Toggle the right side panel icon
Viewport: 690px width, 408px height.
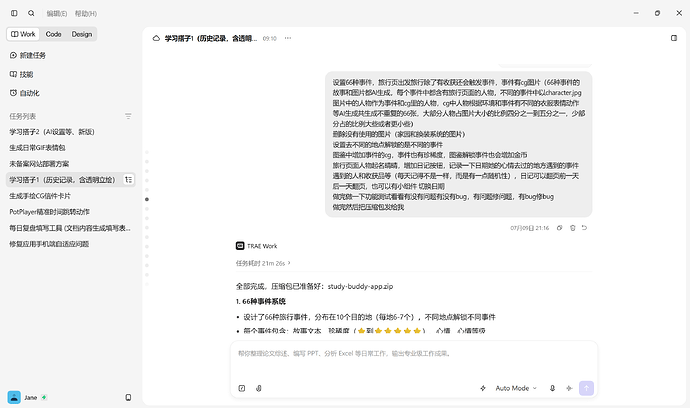point(674,38)
